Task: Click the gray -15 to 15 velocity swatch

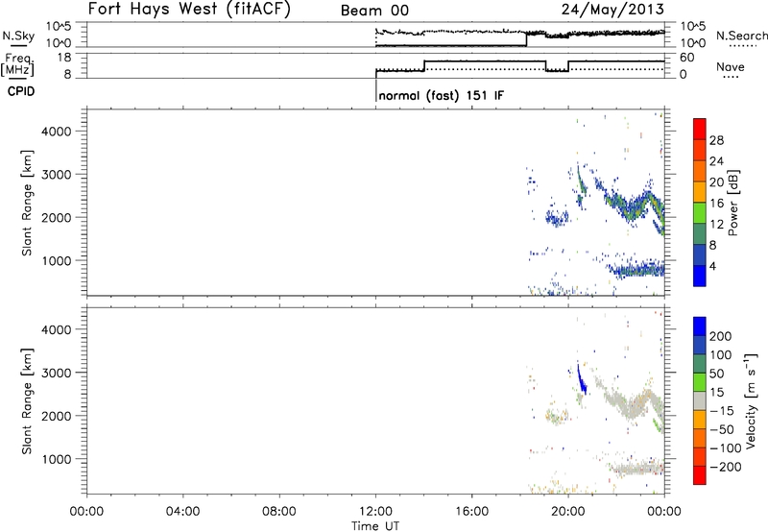Action: (x=700, y=400)
